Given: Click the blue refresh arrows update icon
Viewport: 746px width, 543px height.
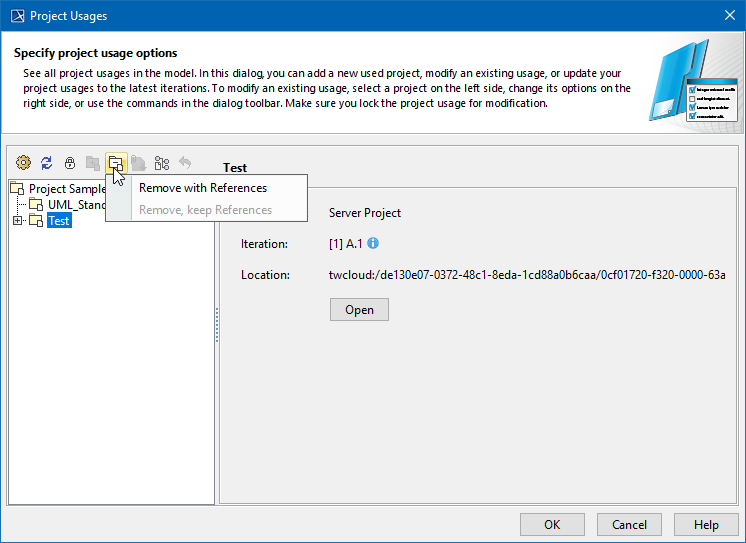Looking at the screenshot, I should pyautogui.click(x=47, y=163).
